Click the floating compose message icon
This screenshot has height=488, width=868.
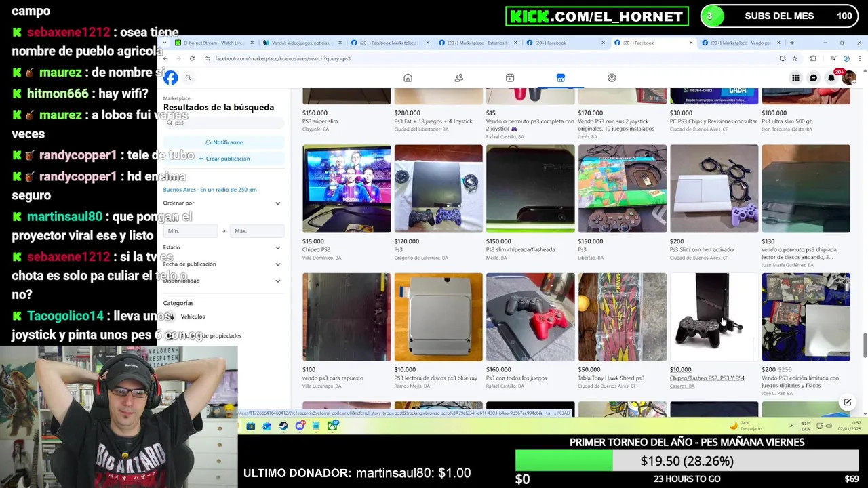[848, 403]
